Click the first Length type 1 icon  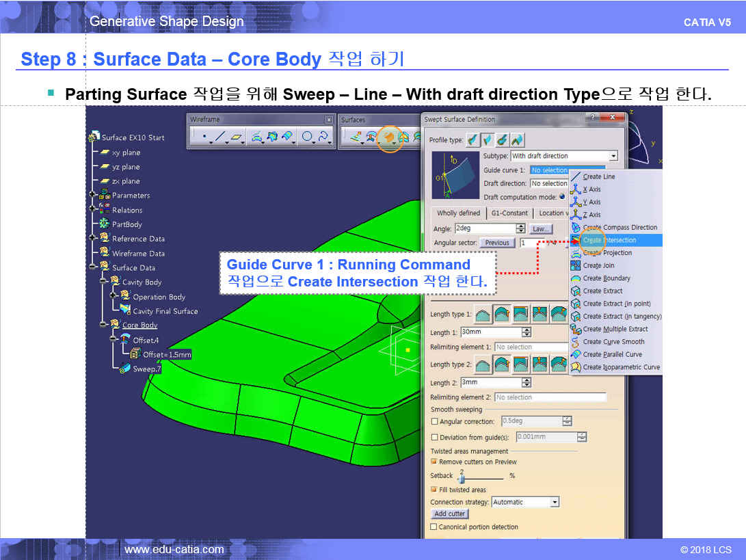point(483,314)
